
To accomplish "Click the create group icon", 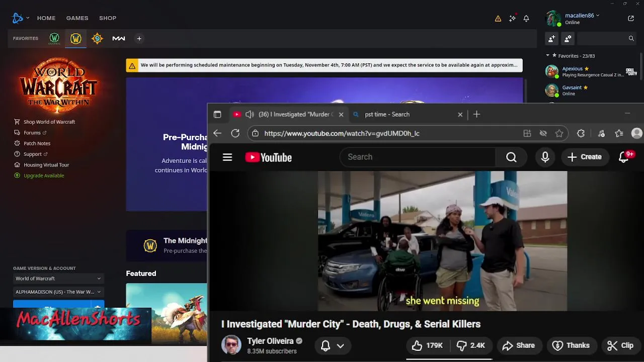I will click(568, 38).
